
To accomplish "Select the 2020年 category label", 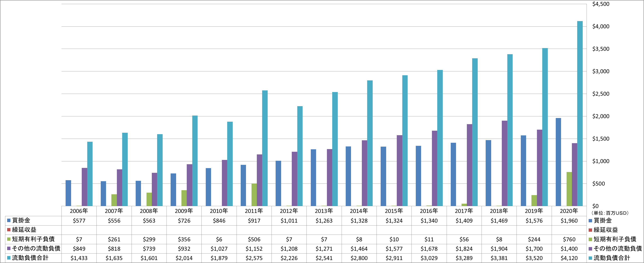I will pos(569,211).
